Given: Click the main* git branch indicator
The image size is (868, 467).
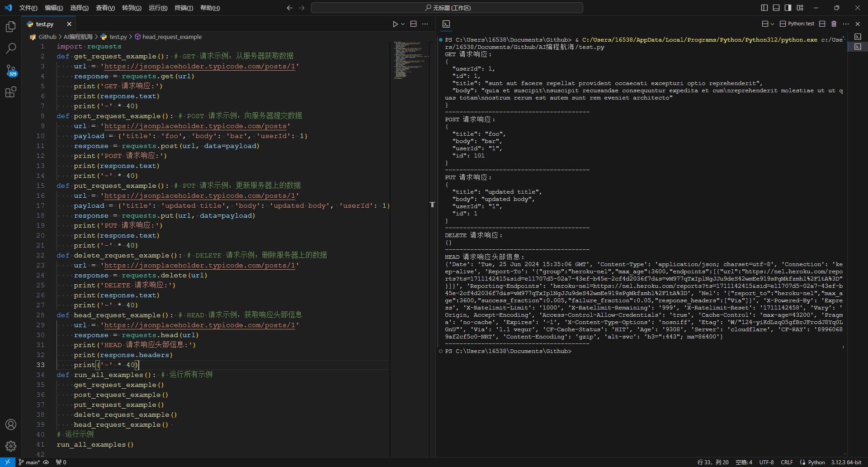Looking at the screenshot, I should point(29,462).
